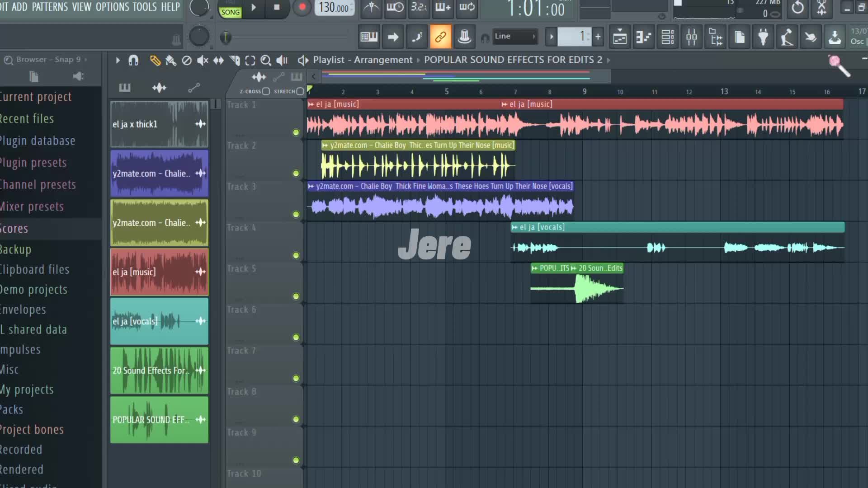Open the playlist menu arrow
This screenshot has width=868, height=488.
118,60
